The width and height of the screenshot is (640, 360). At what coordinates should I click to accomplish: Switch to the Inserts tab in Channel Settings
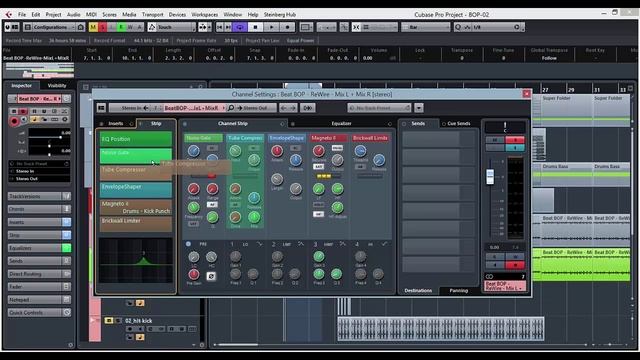(x=116, y=124)
